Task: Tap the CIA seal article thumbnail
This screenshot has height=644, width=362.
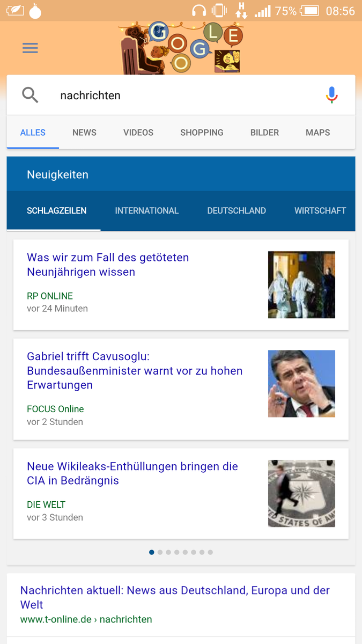Action: (x=301, y=493)
